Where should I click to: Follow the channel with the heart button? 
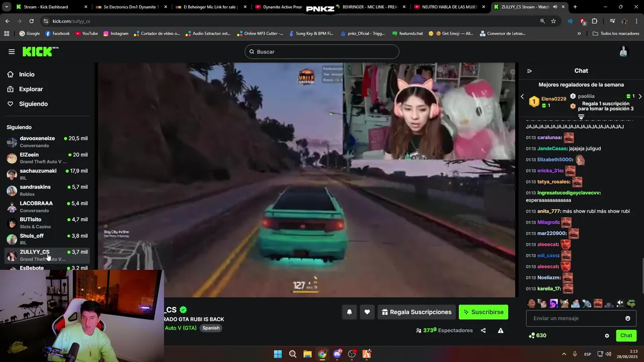[x=367, y=312]
